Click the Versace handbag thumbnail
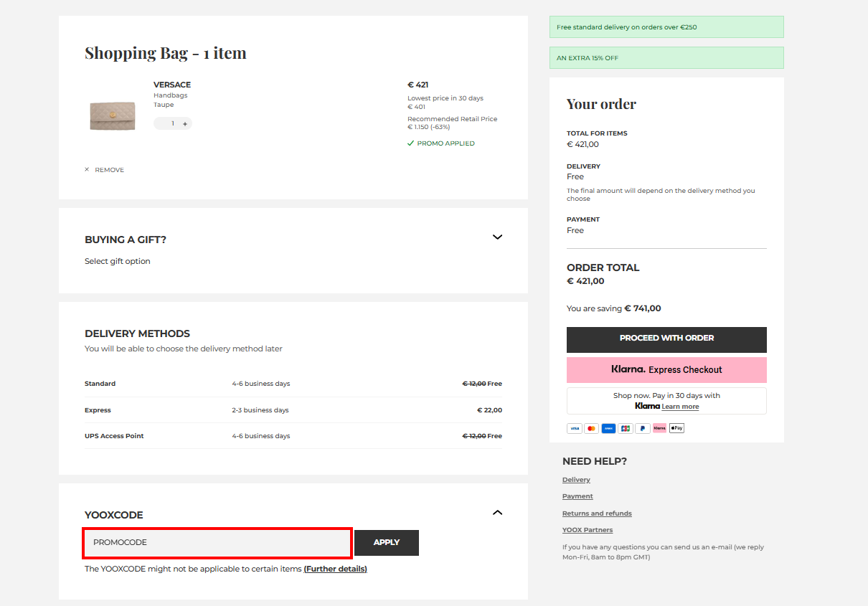The width and height of the screenshot is (868, 606). click(113, 115)
